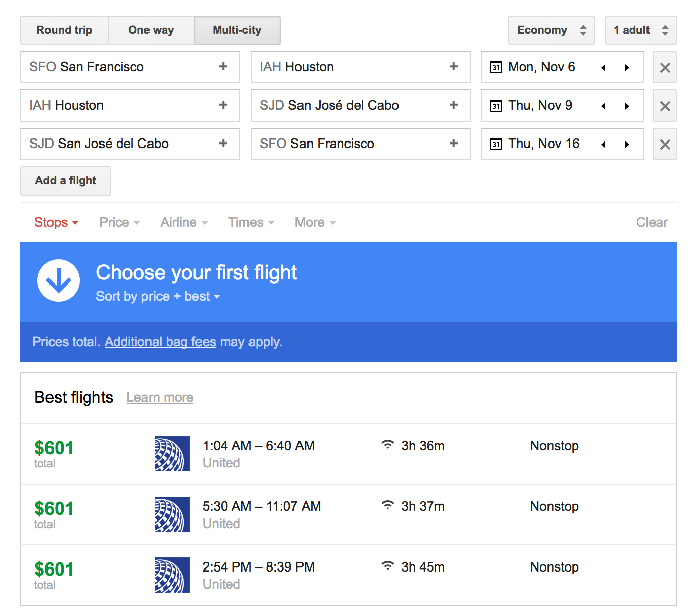Advance Thu, Nov 9 using the right arrow
This screenshot has width=697, height=616.
click(x=627, y=106)
